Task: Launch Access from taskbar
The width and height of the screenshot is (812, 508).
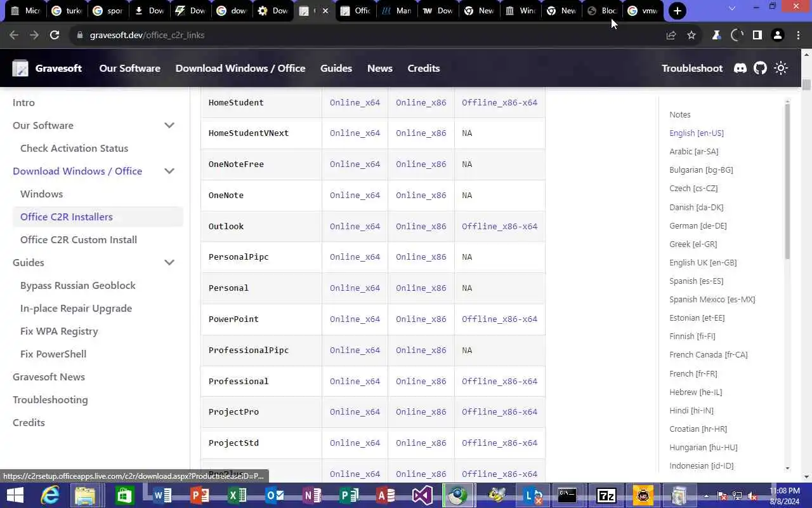Action: click(385, 495)
